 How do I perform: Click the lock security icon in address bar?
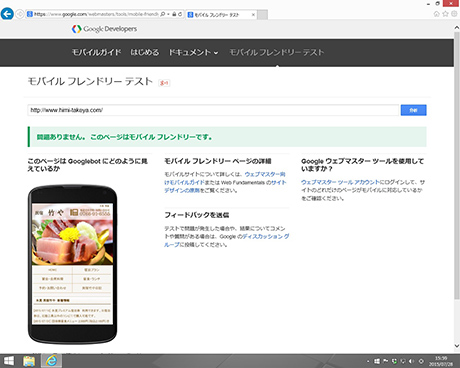pyautogui.click(x=174, y=14)
